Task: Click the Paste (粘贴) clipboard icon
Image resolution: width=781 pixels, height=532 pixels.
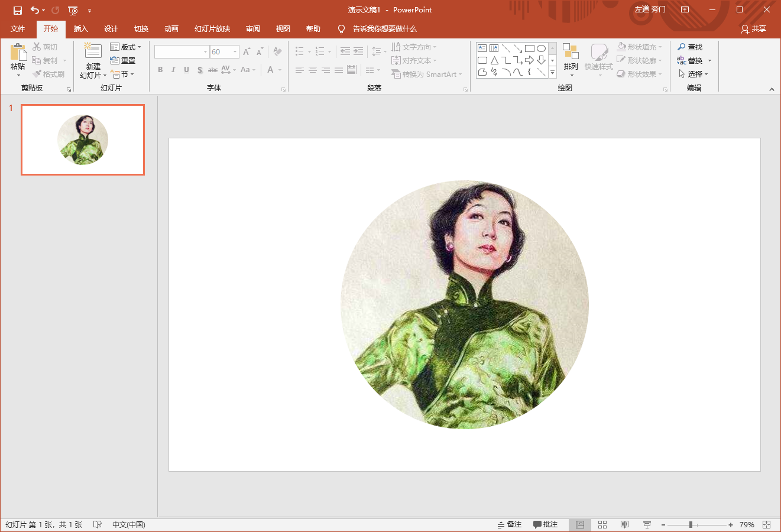Action: [x=18, y=53]
